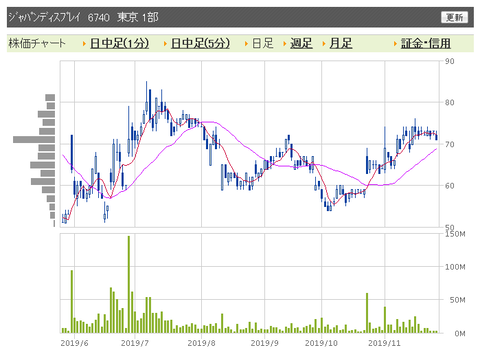Click the 150M volume axis label
Viewport: 480px width, 361px height.
coord(455,234)
